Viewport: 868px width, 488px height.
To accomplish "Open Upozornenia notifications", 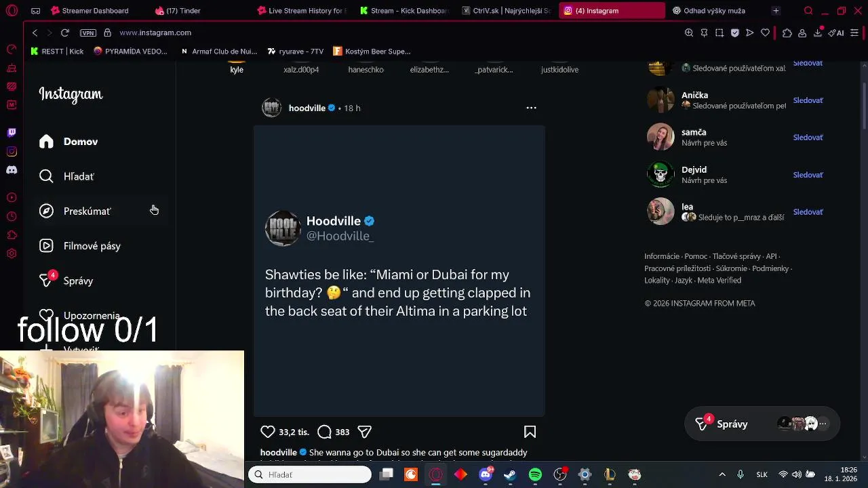I will coord(79,316).
